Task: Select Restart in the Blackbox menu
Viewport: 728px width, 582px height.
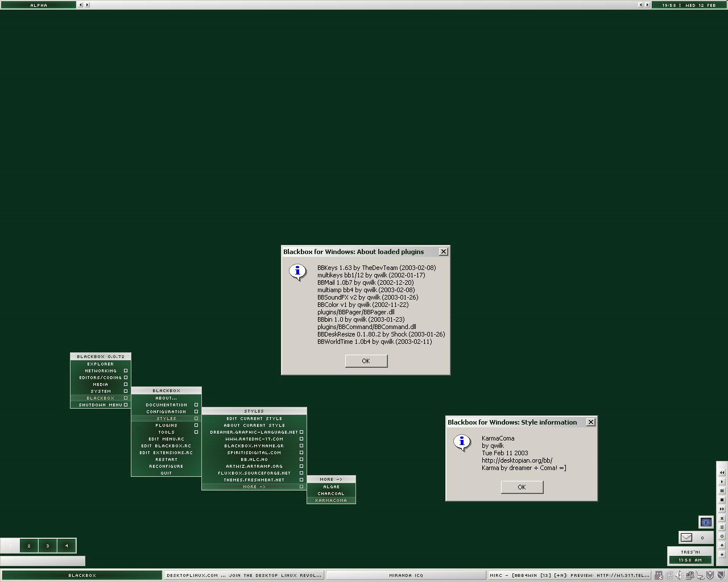Action: (166, 459)
